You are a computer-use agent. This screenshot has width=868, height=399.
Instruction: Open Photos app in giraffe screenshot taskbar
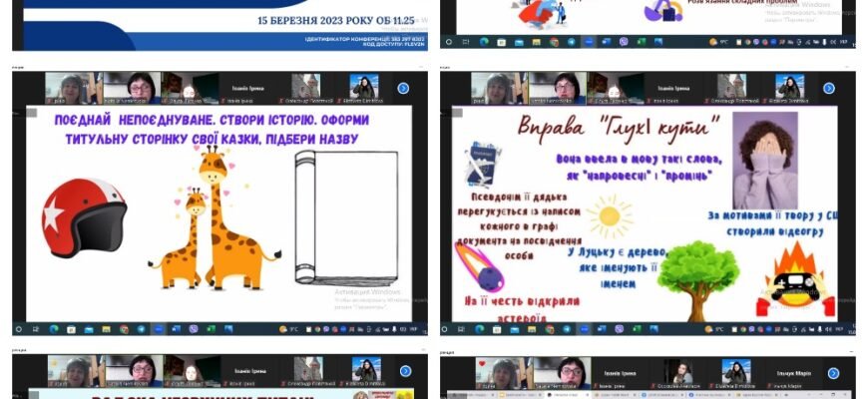(228, 329)
